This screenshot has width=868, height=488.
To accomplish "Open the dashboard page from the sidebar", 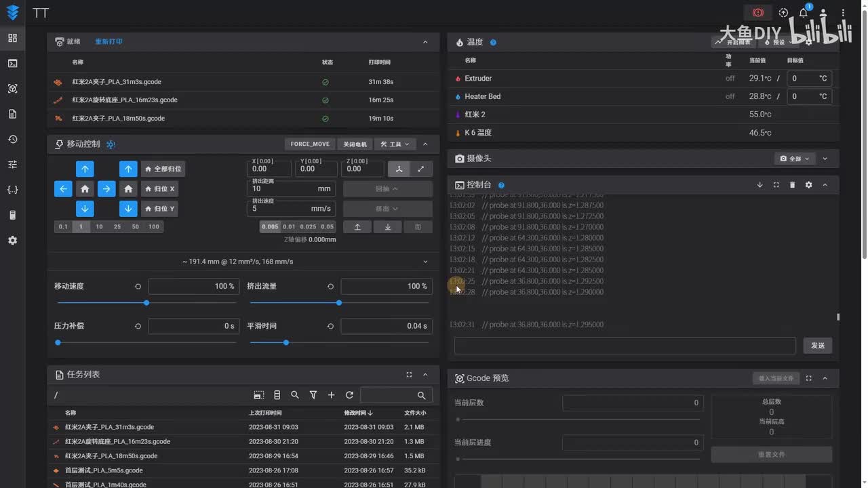I will pyautogui.click(x=12, y=38).
